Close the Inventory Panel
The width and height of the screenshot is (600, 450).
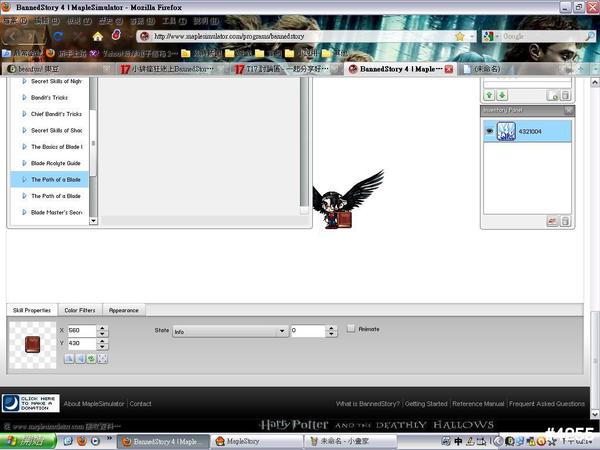(569, 110)
